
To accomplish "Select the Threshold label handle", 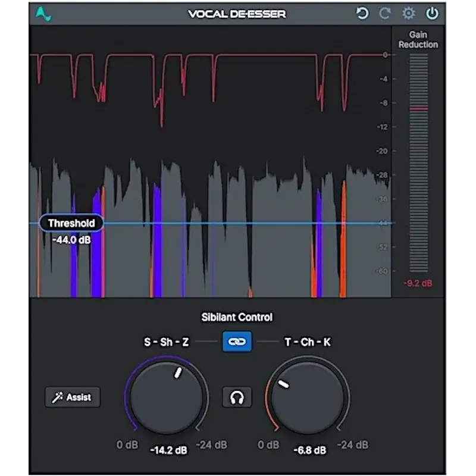I will (71, 223).
